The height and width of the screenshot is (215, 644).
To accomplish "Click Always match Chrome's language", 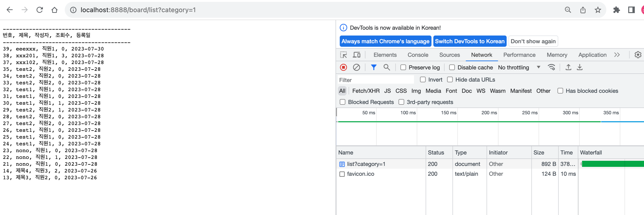I will [385, 41].
